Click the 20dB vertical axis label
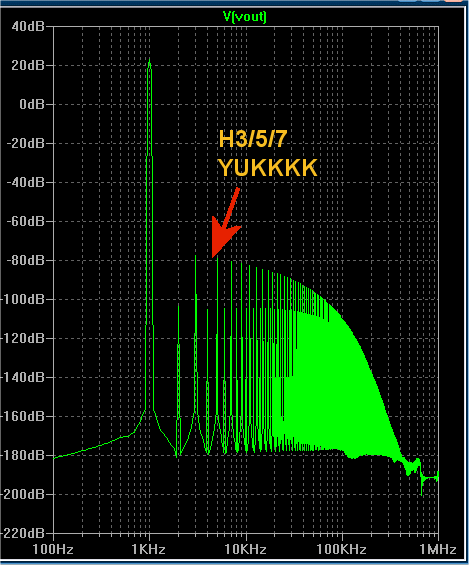 (x=28, y=66)
